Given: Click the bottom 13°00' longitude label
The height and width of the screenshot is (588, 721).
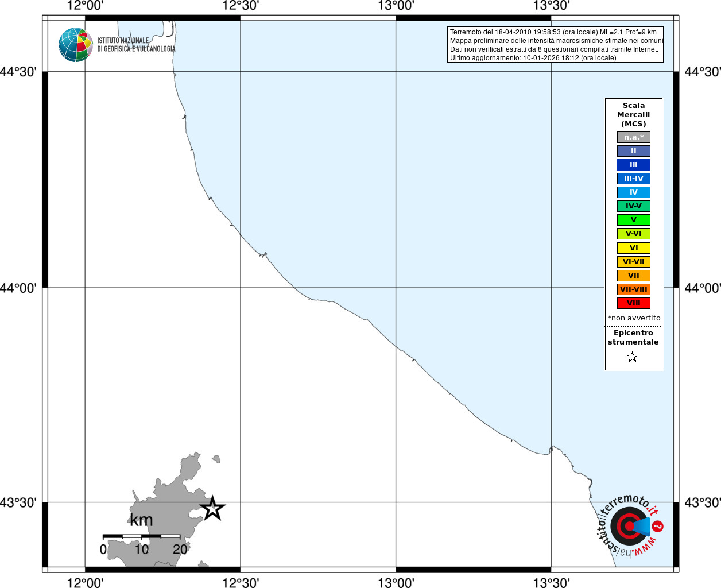Looking at the screenshot, I should [396, 582].
